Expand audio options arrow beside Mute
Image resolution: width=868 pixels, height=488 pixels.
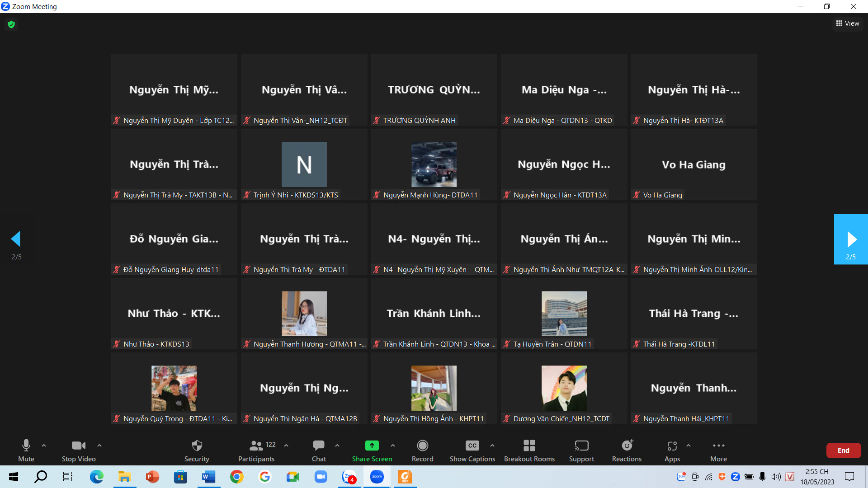click(44, 446)
